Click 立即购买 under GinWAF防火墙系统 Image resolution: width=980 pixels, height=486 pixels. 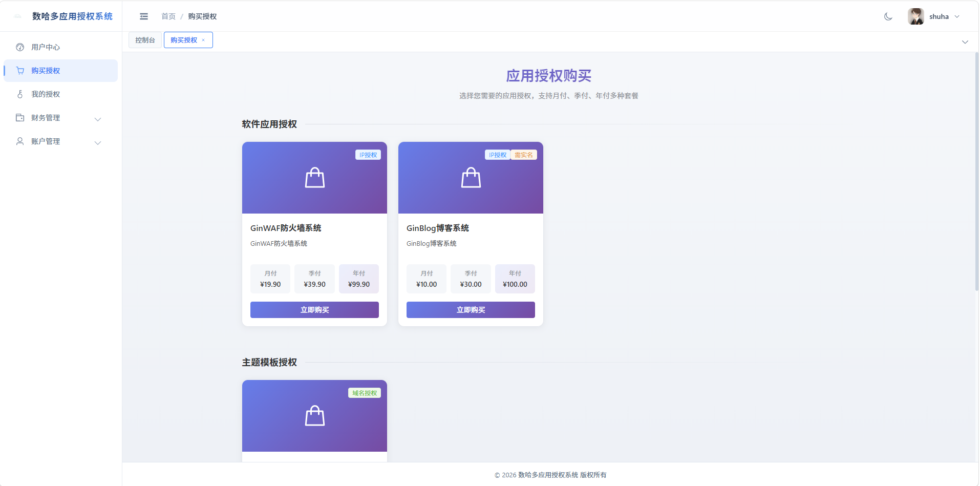314,310
